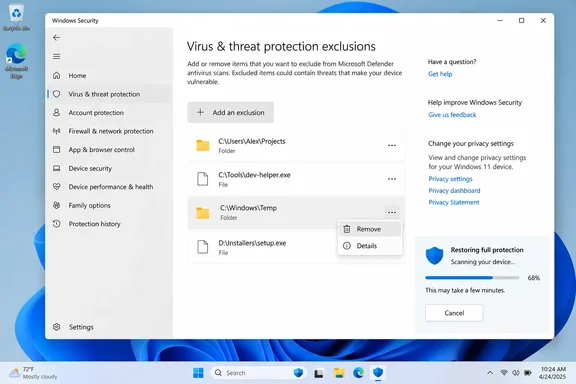Open File Explorer from the taskbar
The height and width of the screenshot is (384, 576).
(339, 373)
